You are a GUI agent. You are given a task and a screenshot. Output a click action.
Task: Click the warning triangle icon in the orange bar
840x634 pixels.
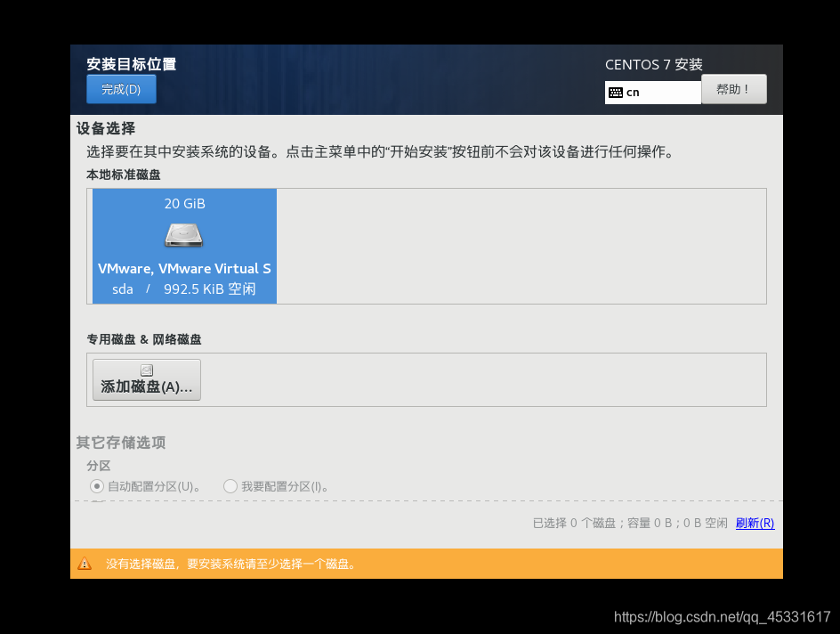pyautogui.click(x=85, y=564)
